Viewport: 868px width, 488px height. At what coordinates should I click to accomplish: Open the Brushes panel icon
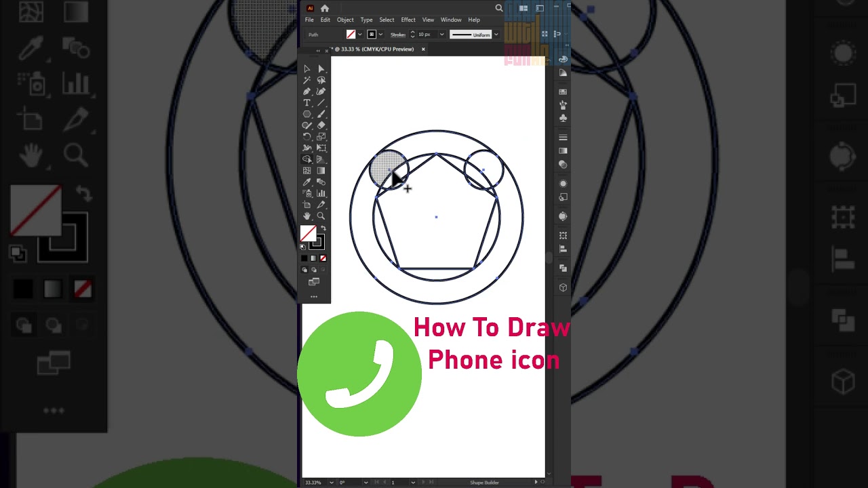coord(563,105)
